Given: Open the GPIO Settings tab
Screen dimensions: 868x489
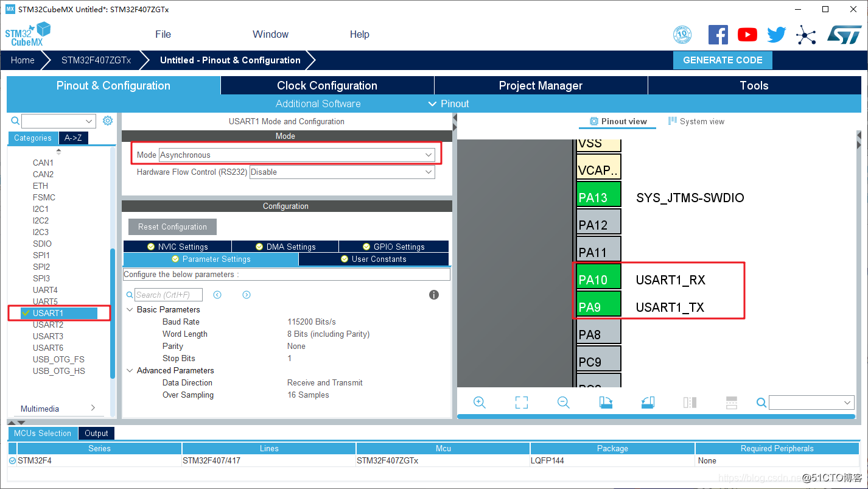Looking at the screenshot, I should click(393, 247).
